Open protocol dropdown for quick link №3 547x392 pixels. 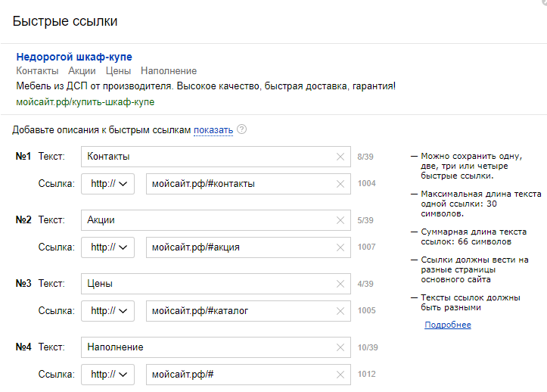tap(107, 311)
